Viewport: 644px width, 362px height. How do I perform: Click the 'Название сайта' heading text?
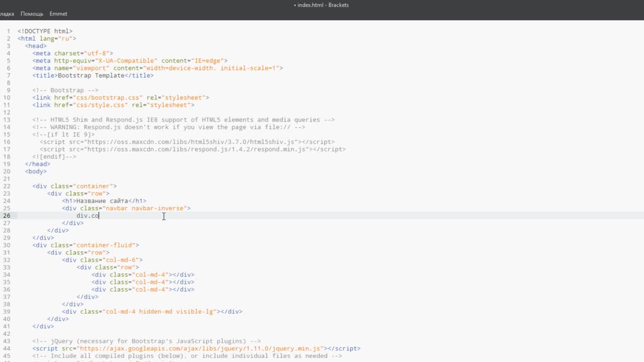coord(102,201)
